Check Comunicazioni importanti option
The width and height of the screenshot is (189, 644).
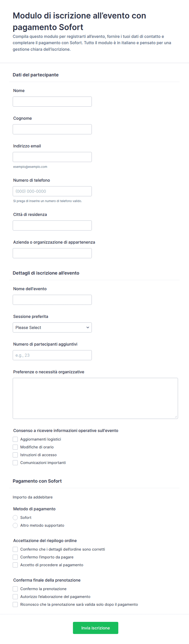(x=15, y=462)
